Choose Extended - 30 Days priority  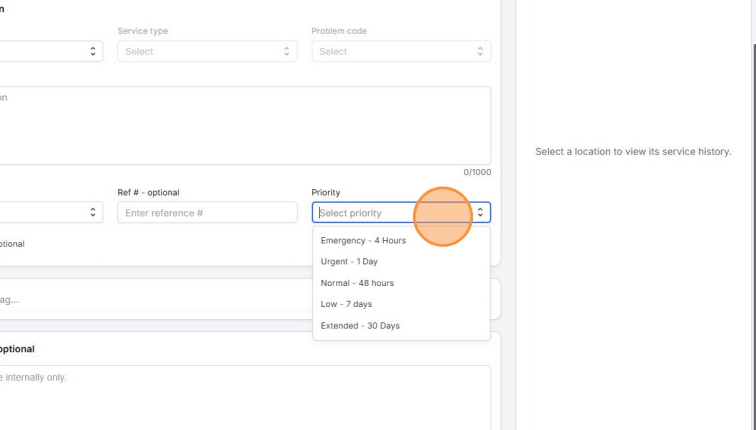click(360, 326)
